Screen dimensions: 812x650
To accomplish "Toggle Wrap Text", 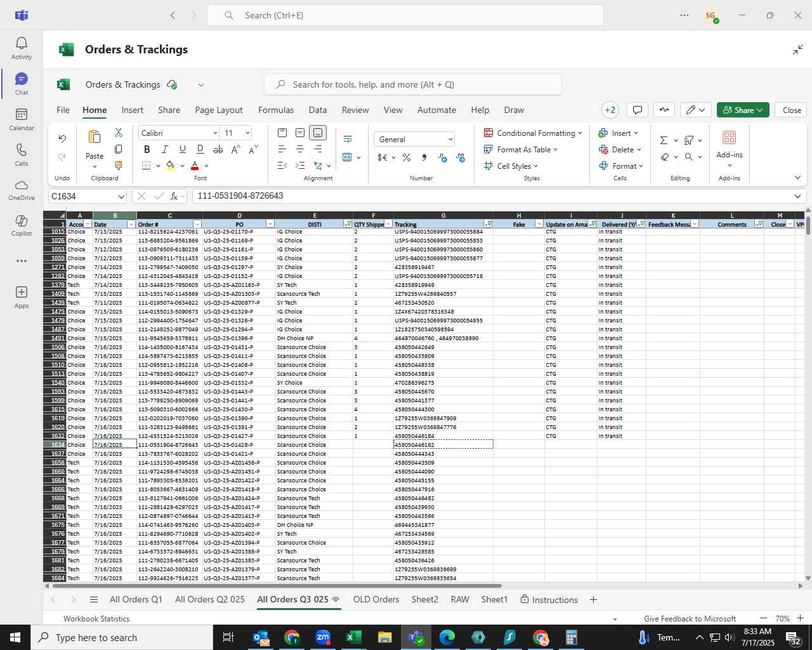I will (x=348, y=139).
